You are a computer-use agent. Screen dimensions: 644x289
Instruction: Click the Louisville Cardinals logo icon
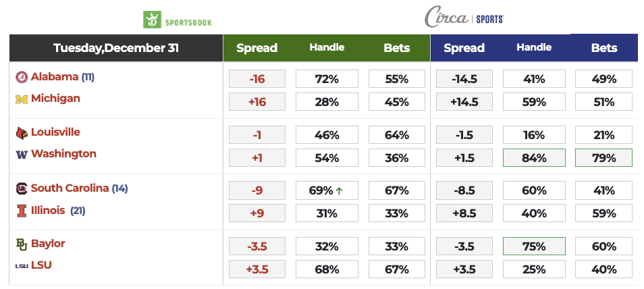pyautogui.click(x=21, y=132)
